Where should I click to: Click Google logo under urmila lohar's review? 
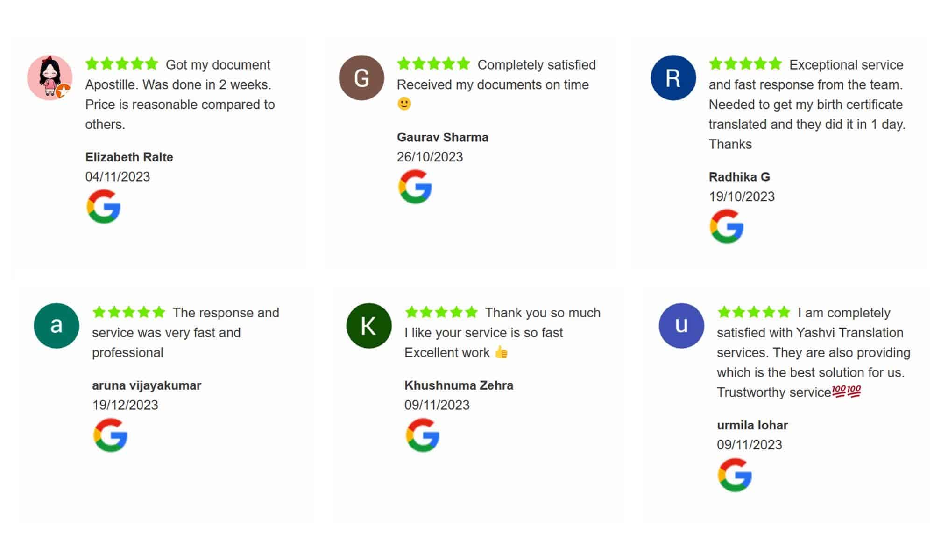point(735,475)
